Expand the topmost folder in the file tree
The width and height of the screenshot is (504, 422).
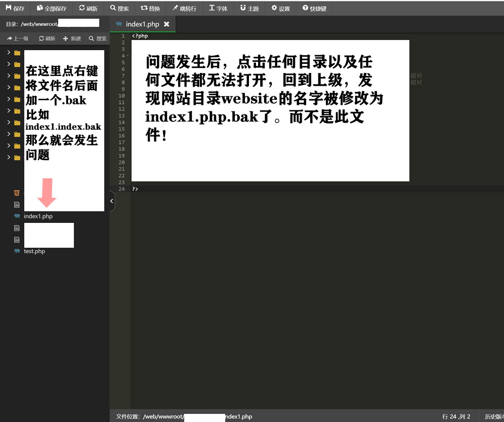tap(9, 52)
